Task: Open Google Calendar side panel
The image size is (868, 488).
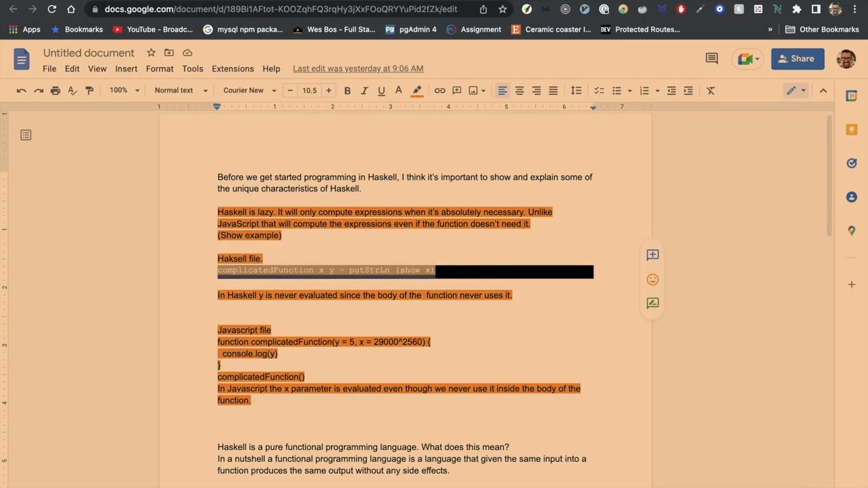Action: click(852, 96)
